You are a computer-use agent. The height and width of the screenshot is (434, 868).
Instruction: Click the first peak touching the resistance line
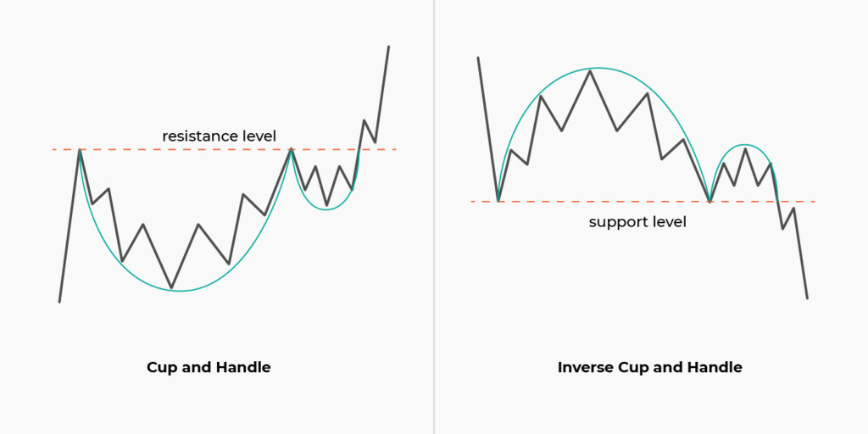tap(80, 150)
